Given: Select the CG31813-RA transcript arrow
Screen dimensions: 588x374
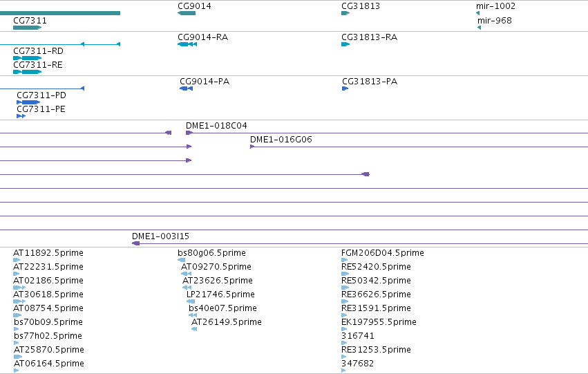Looking at the screenshot, I should [x=345, y=44].
